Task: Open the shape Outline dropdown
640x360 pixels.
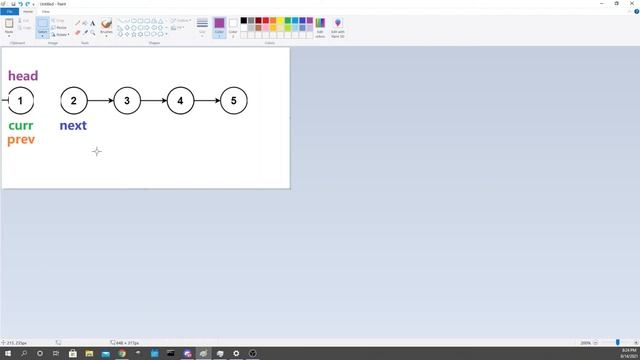Action: pos(181,20)
